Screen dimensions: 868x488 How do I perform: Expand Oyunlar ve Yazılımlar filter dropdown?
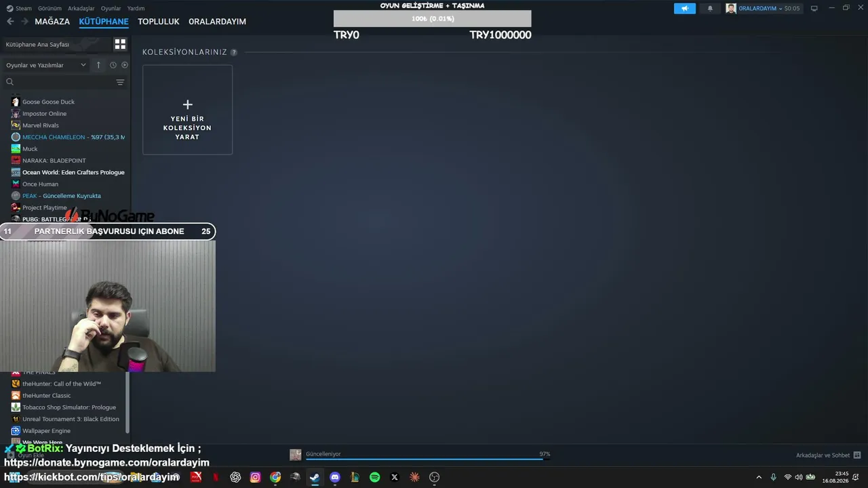46,65
